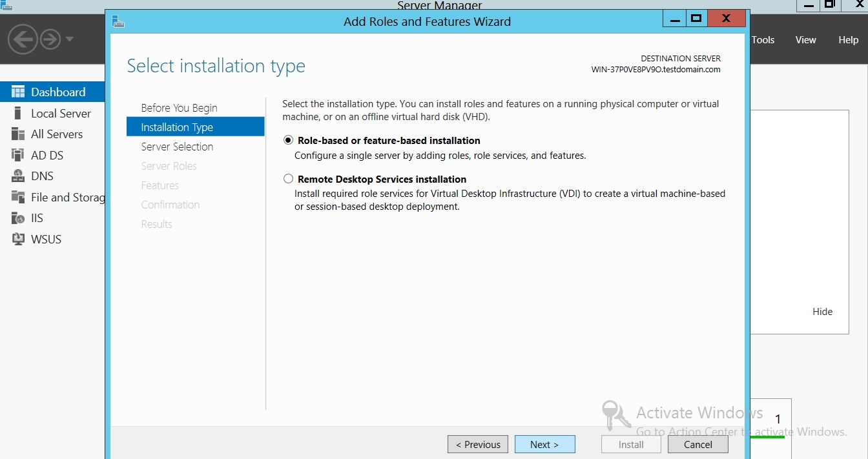Screen dimensions: 868x459
Task: Open the View menu
Action: (805, 40)
